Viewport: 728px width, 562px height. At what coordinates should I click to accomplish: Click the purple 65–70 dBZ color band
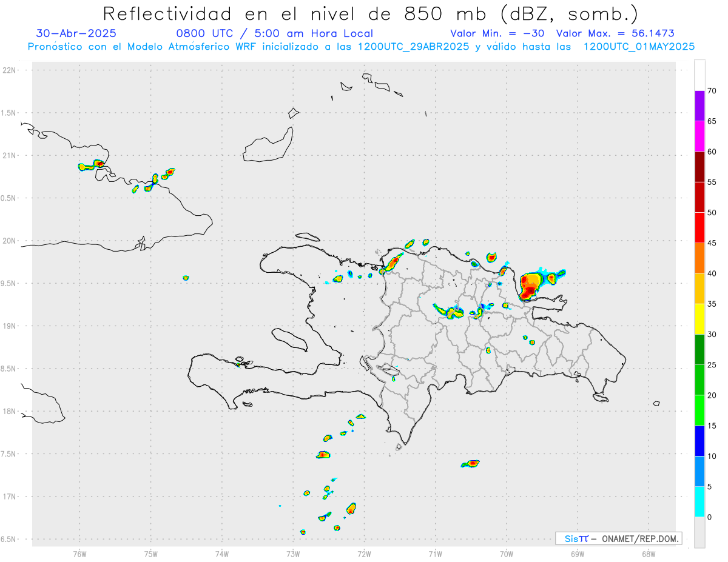(x=699, y=105)
